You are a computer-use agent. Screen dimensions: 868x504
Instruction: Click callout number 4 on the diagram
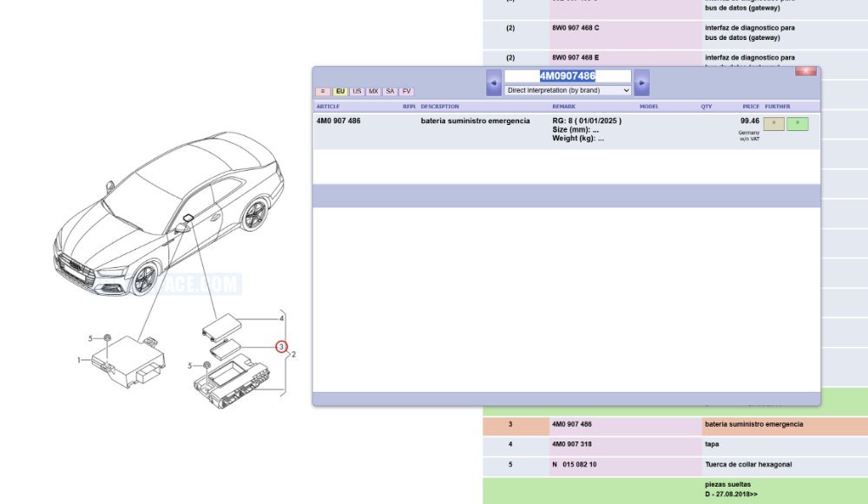pos(281,318)
